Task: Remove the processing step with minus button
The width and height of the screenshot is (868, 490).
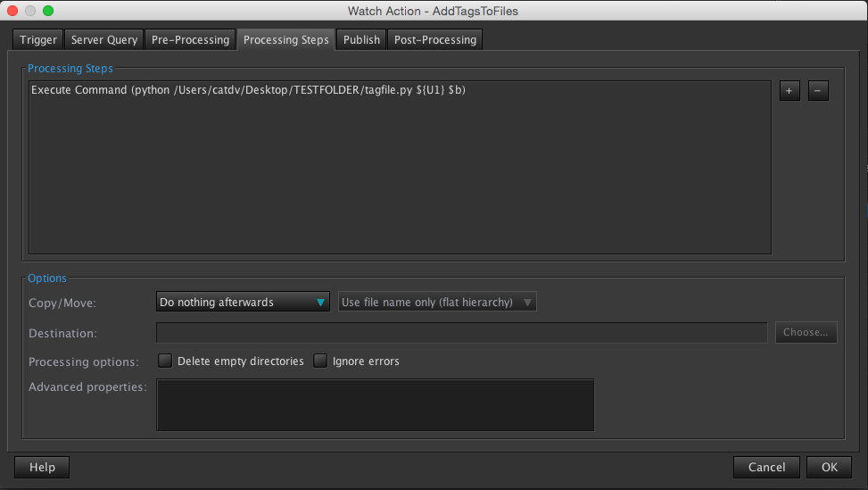Action: pos(818,91)
